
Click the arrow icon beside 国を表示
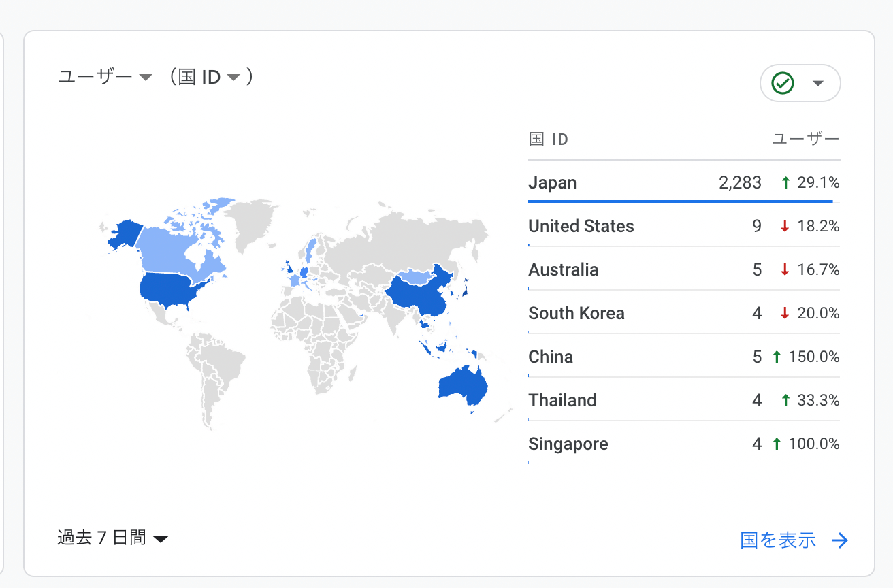coord(840,540)
